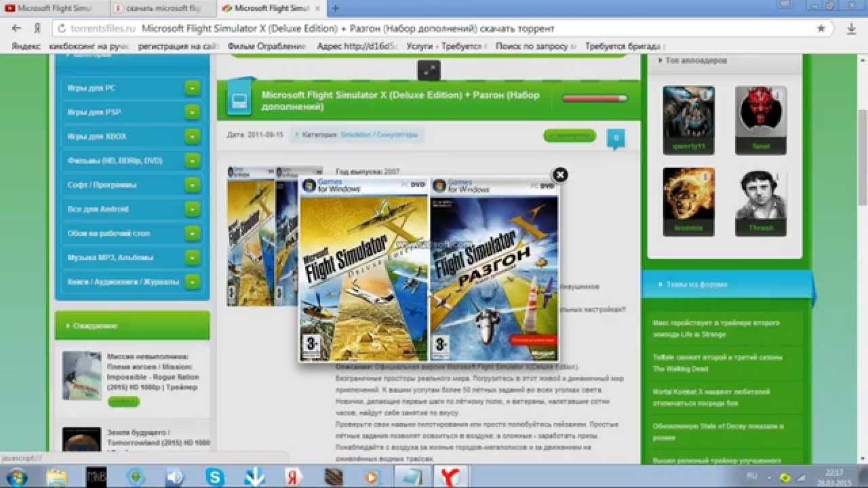Close the cover image lightbox popup
868x488 pixels.
(560, 175)
